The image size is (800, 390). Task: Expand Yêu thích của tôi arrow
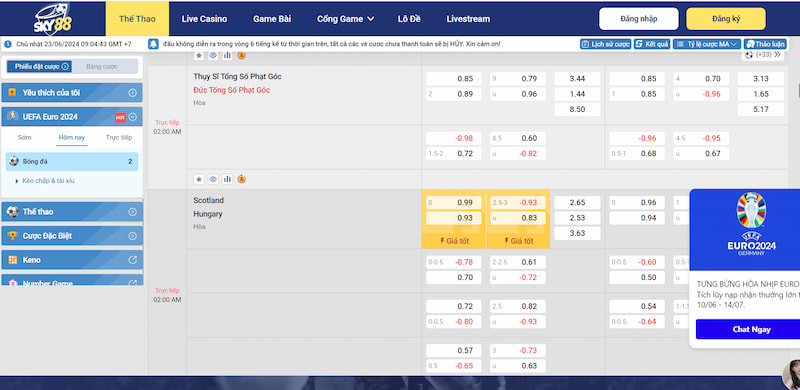point(133,93)
